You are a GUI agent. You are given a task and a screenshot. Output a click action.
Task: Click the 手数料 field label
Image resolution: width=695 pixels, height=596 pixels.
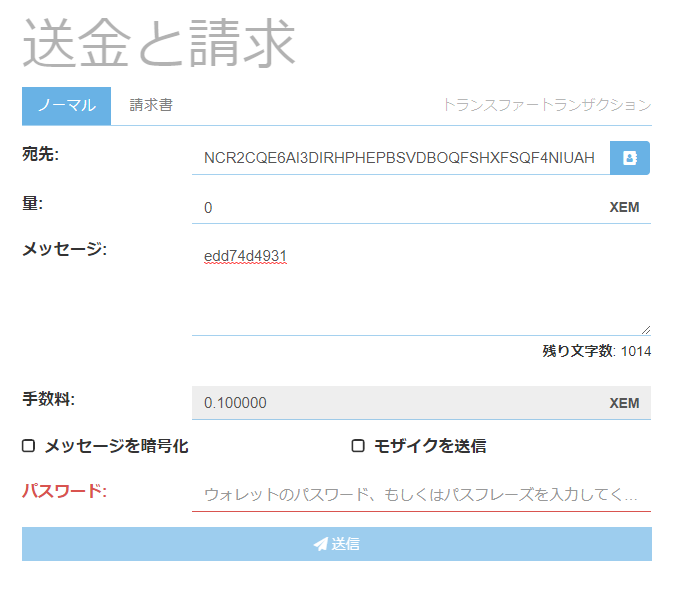tap(49, 399)
